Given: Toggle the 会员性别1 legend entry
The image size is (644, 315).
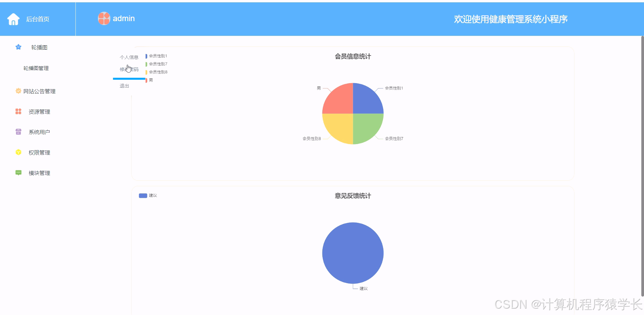Looking at the screenshot, I should click(156, 56).
